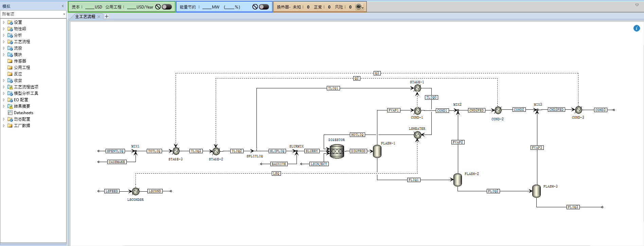Select the FLIQ3 stream label
Viewport: 644px width, 246px height.
coord(573,207)
